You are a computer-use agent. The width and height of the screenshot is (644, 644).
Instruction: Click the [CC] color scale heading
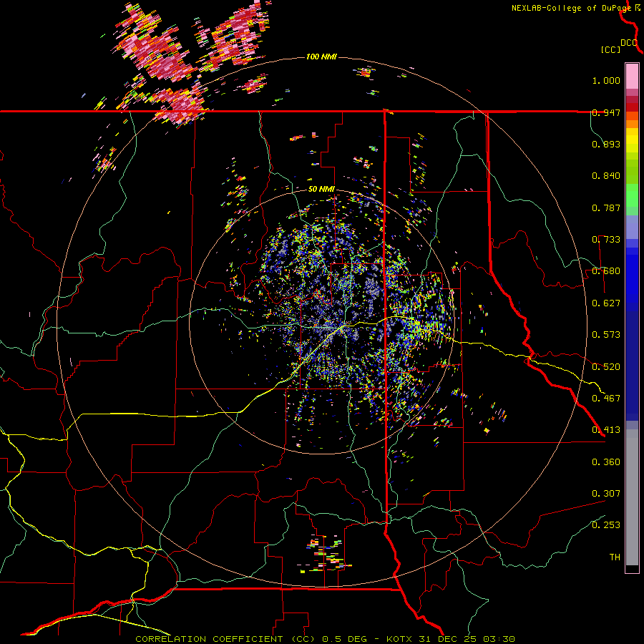click(x=611, y=49)
